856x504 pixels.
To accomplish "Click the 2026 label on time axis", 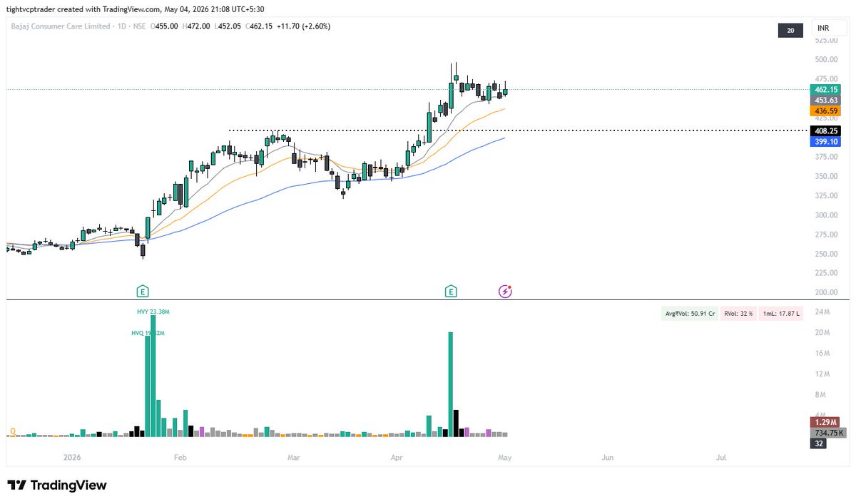I will click(x=72, y=457).
